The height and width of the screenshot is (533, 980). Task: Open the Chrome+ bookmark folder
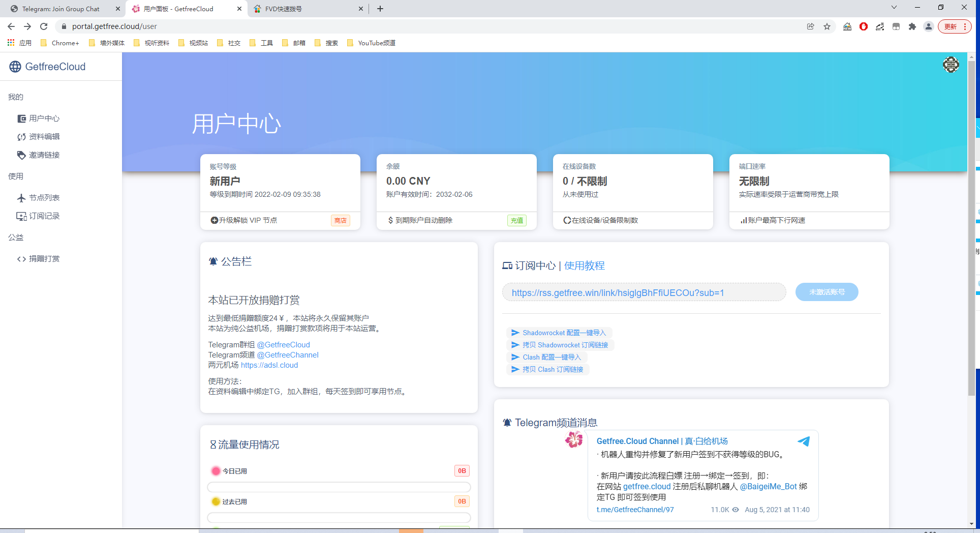pyautogui.click(x=59, y=43)
